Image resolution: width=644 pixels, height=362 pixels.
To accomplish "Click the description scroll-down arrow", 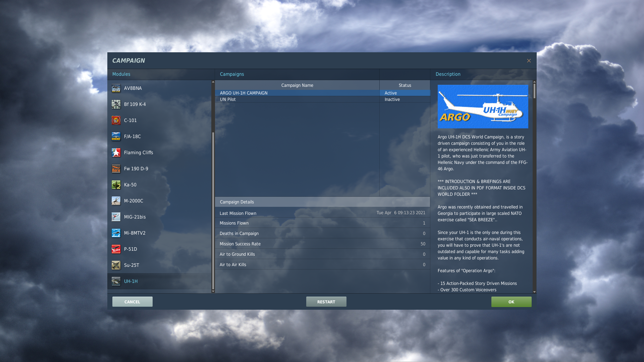I will [534, 292].
